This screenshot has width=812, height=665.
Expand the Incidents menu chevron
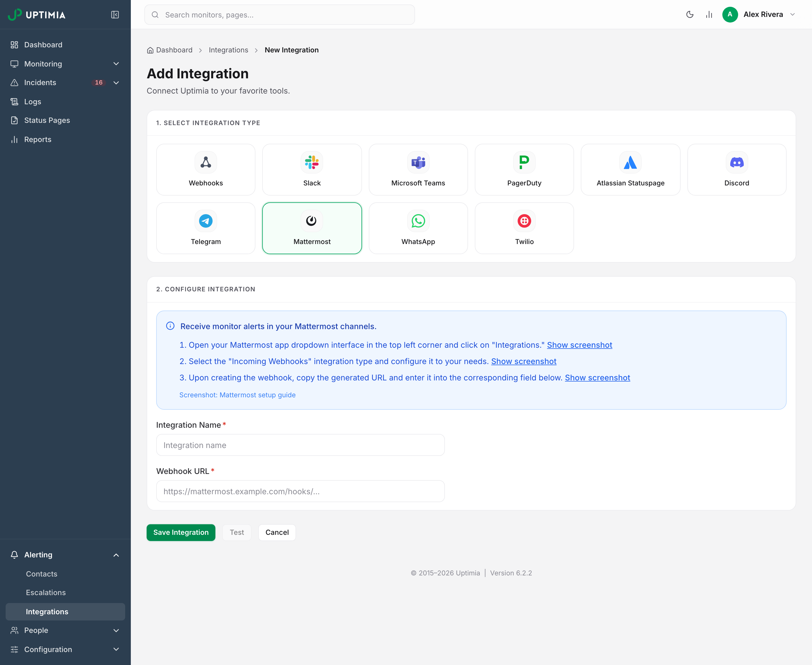pyautogui.click(x=116, y=83)
